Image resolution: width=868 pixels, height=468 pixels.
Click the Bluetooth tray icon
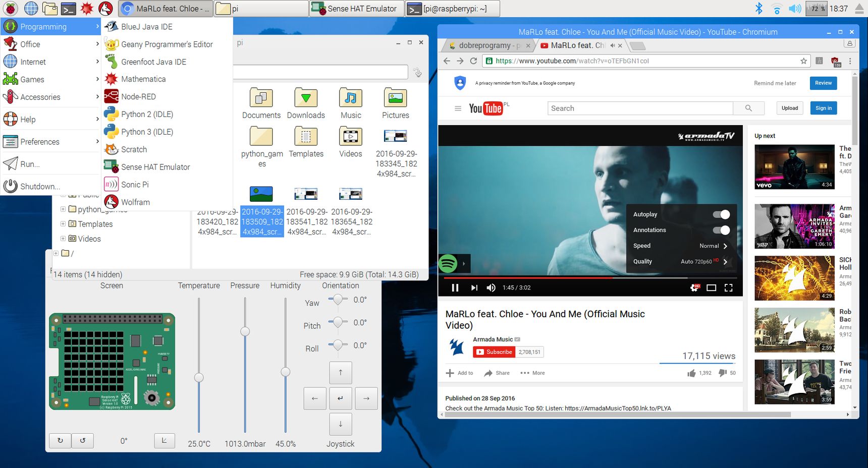[758, 9]
